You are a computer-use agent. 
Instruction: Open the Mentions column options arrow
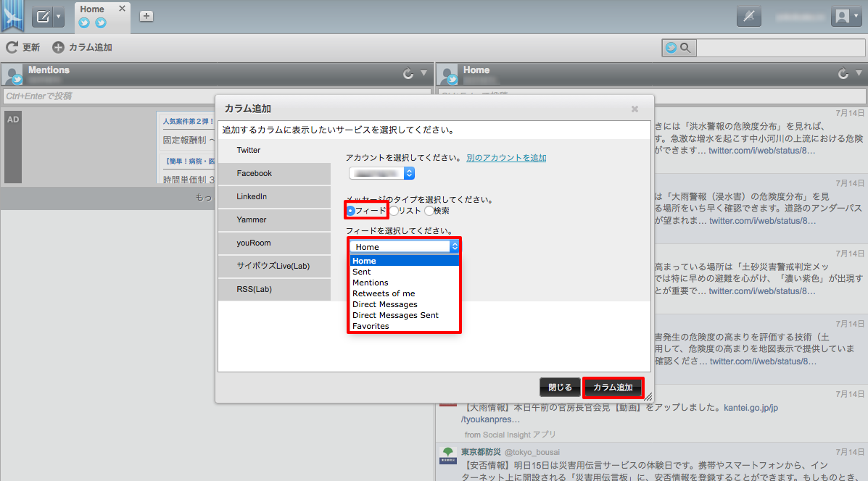coord(423,73)
